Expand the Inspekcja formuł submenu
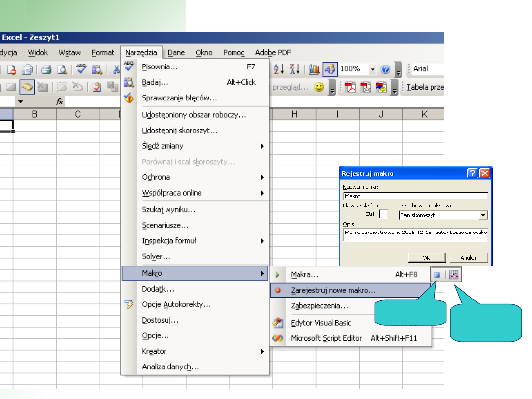The width and height of the screenshot is (532, 399). 262,241
